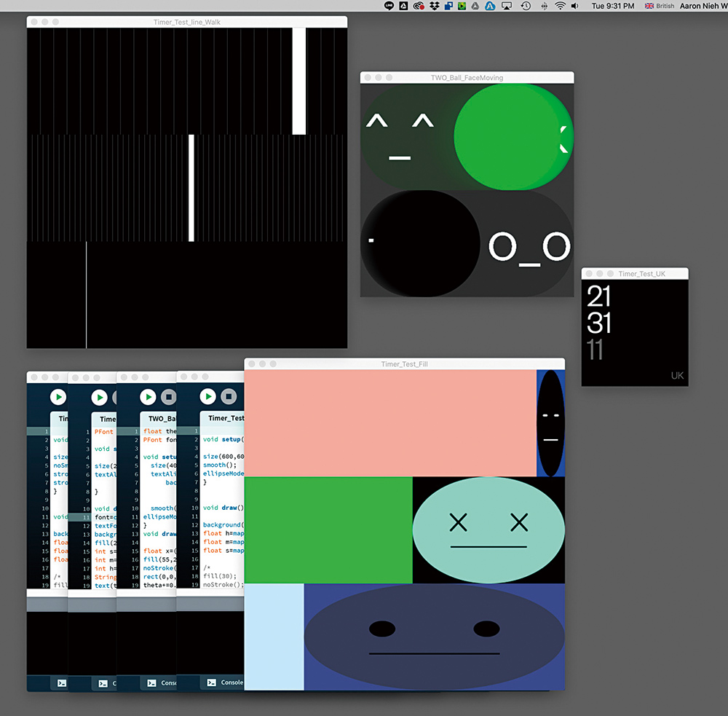Click the Creative Cloud menu bar icon
Viewport: 728px width, 716px height.
coord(419,6)
